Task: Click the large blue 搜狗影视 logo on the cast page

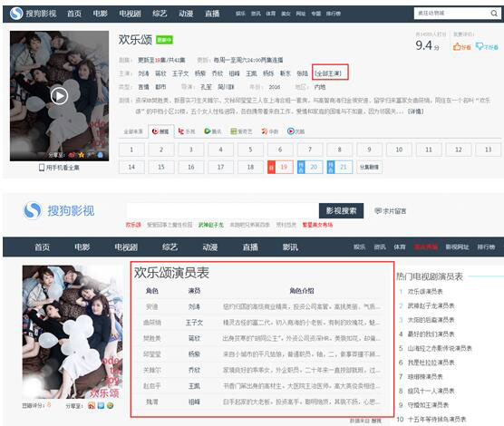Action: point(59,210)
